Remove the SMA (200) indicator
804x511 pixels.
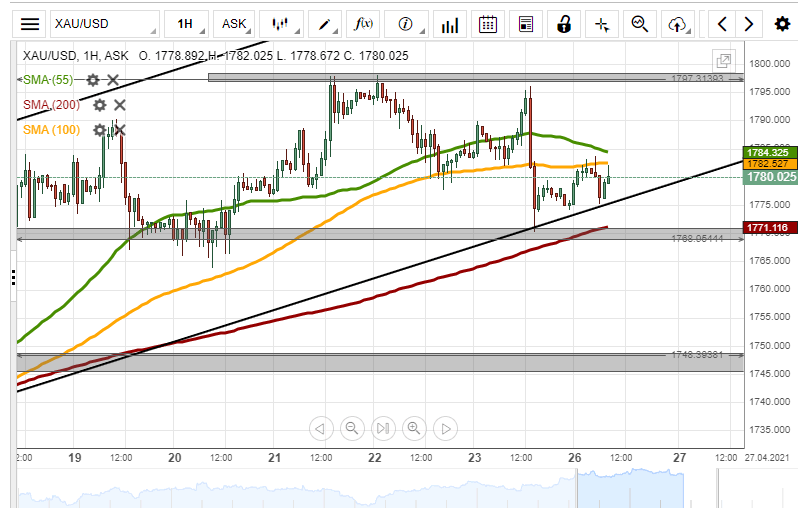(x=120, y=105)
